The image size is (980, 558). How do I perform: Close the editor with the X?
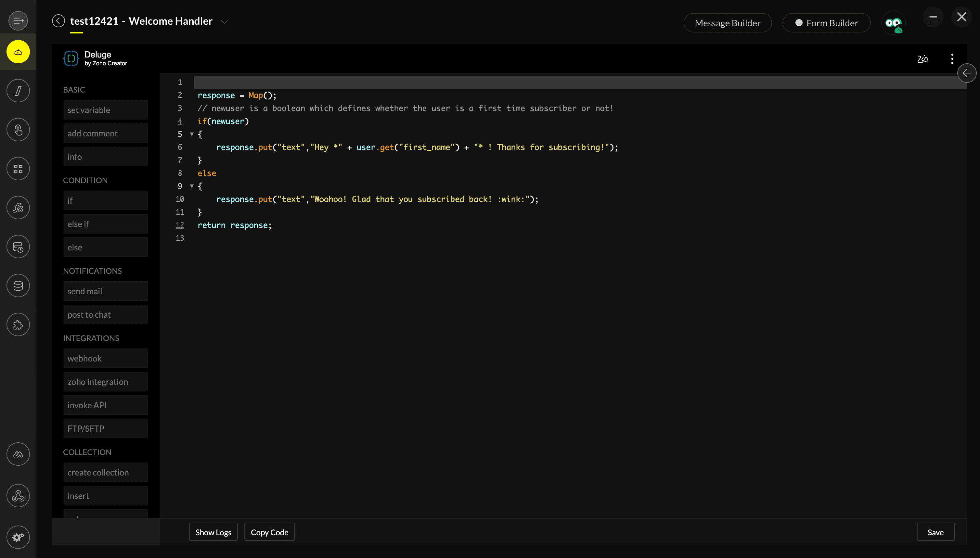click(x=961, y=17)
